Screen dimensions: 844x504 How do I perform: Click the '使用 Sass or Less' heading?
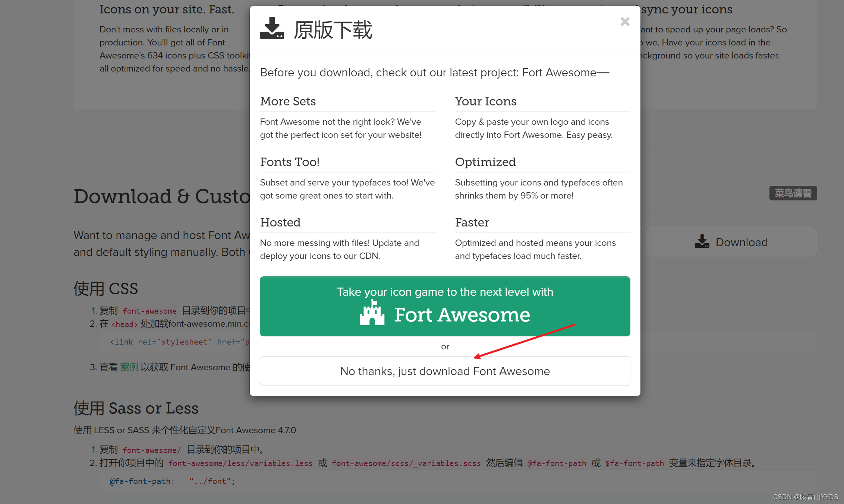pyautogui.click(x=136, y=408)
